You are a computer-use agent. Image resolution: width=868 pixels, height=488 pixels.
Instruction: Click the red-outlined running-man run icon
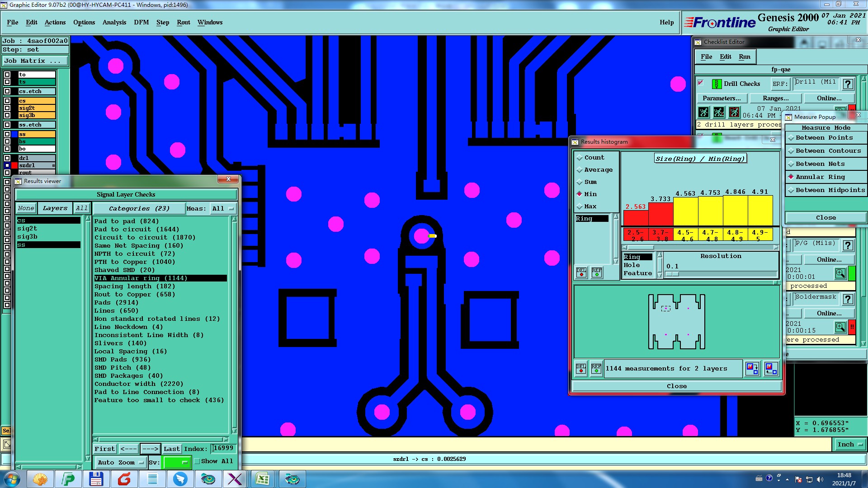point(734,112)
